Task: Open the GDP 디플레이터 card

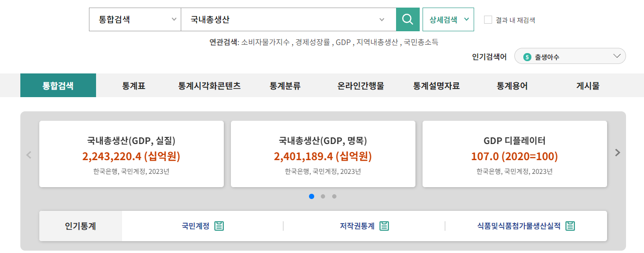Action: [x=515, y=154]
